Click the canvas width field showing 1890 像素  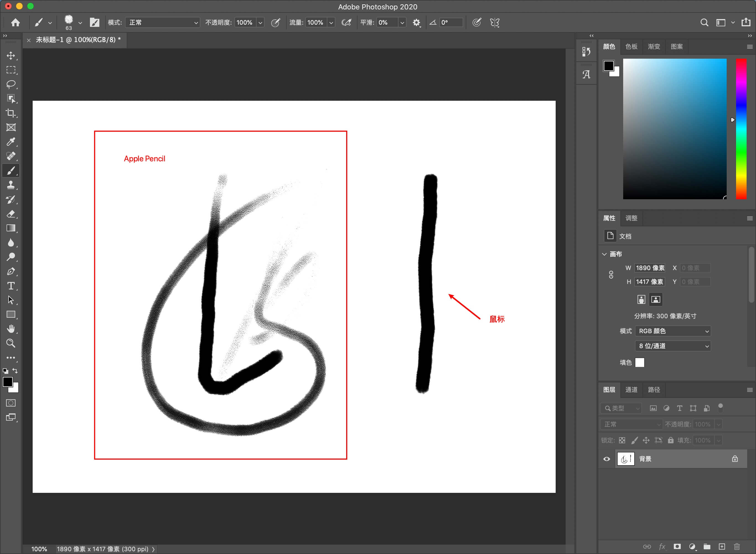[650, 268]
